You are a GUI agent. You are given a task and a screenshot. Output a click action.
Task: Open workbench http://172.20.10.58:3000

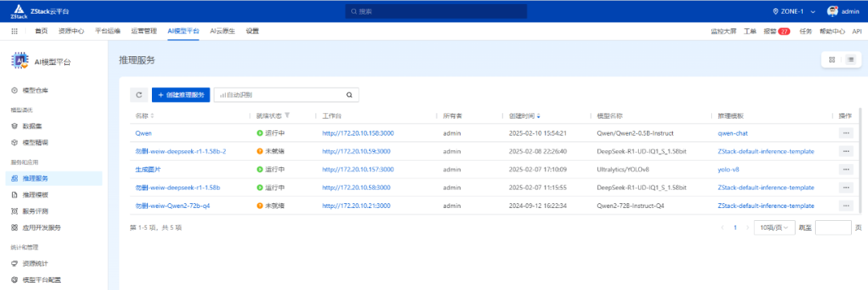coord(356,188)
